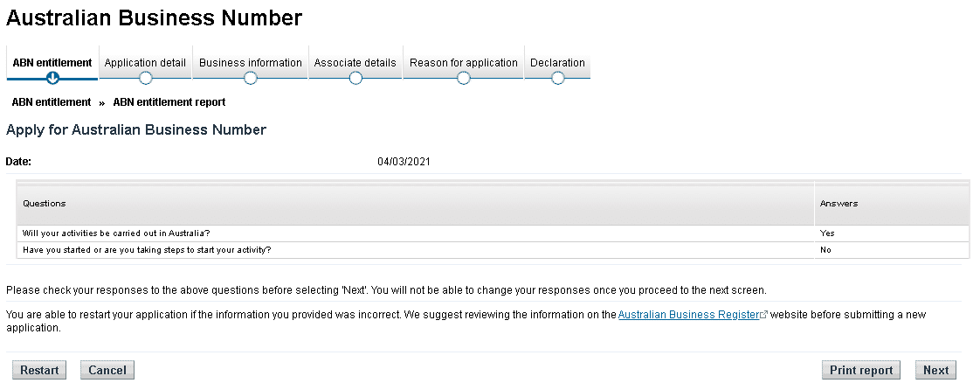Proceed by clicking the Next button
Viewport: 980px width, 390px height.
click(x=935, y=370)
